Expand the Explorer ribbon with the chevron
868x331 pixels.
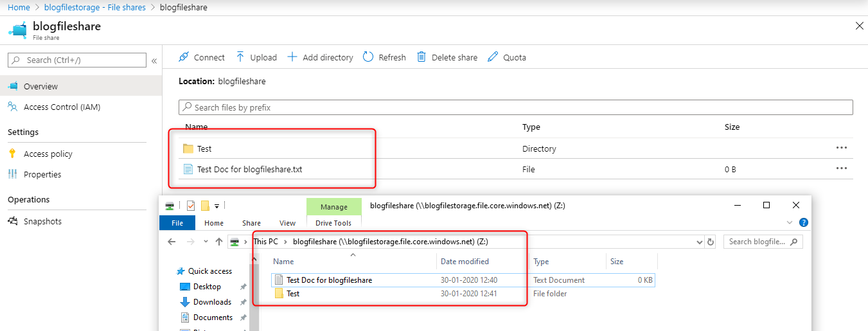tap(790, 222)
